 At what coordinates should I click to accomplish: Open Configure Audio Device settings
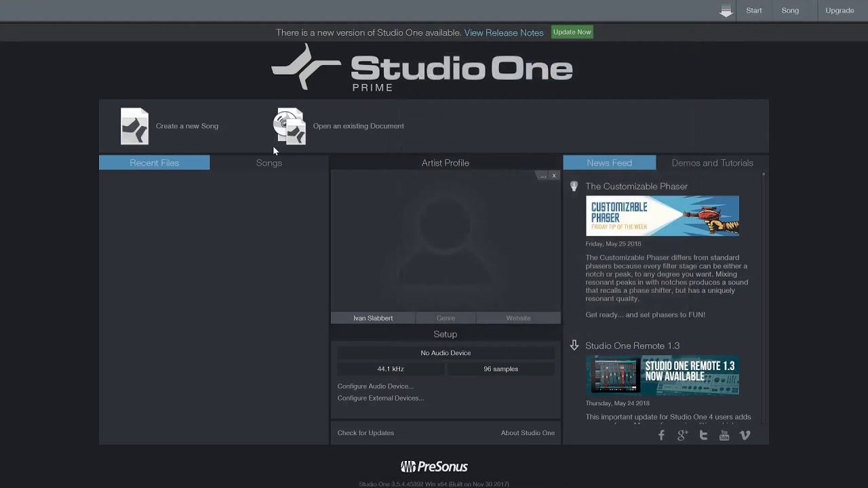click(x=376, y=386)
